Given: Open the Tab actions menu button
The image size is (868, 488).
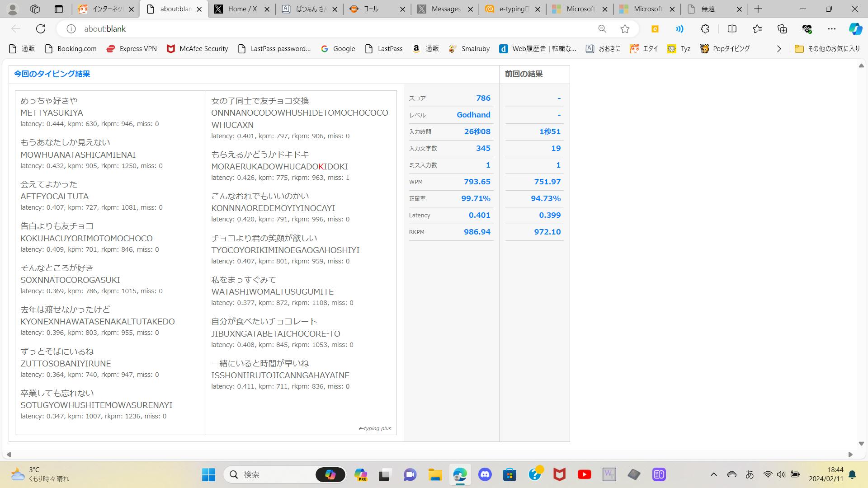Looking at the screenshot, I should (58, 9).
